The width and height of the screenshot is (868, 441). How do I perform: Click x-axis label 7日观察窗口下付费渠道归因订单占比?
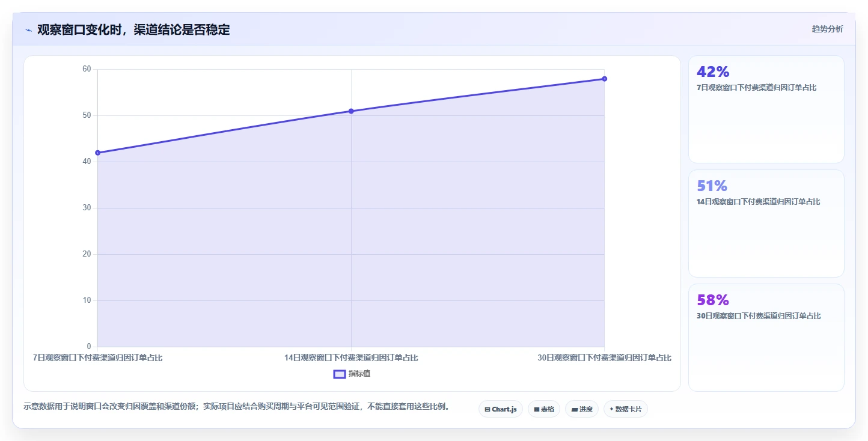click(x=97, y=357)
